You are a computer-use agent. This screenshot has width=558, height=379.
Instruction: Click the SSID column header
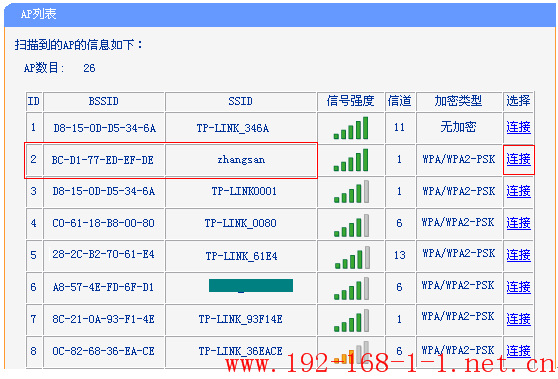(x=241, y=101)
